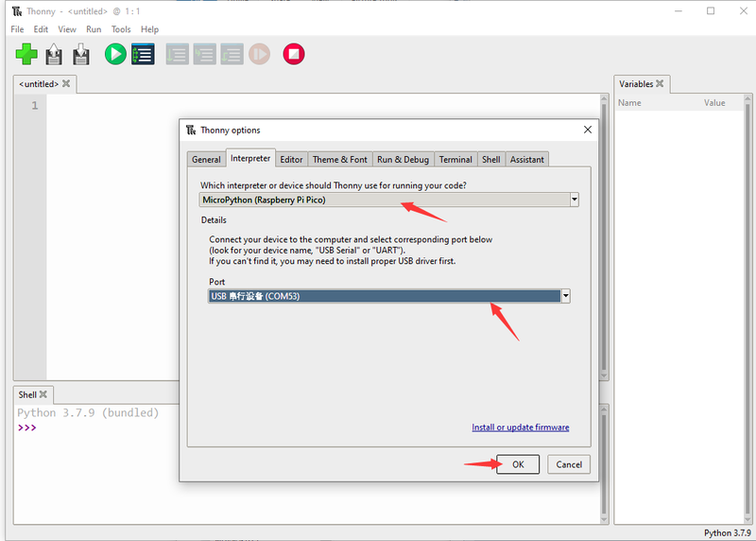Click the Variables panel vertical scrollbar
The width and height of the screenshot is (756, 541).
(747, 309)
